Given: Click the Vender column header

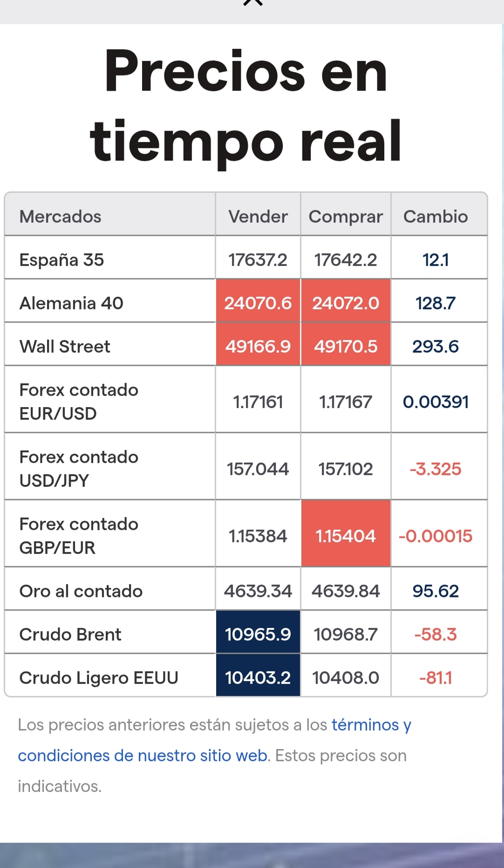Looking at the screenshot, I should (258, 217).
